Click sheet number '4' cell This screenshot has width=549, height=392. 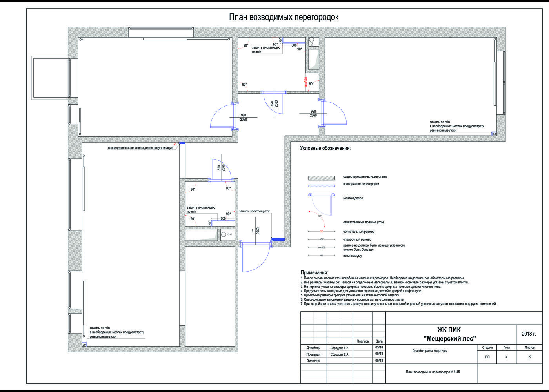[x=506, y=357]
